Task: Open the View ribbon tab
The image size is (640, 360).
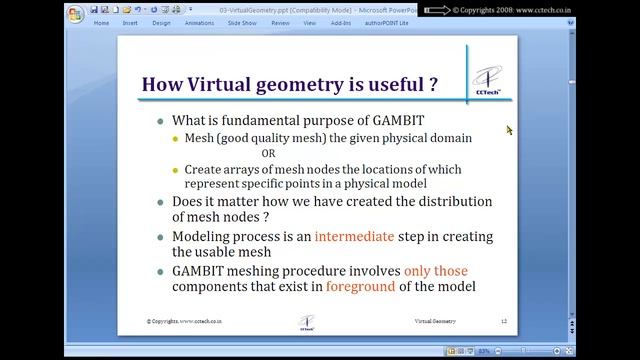Action: click(310, 23)
